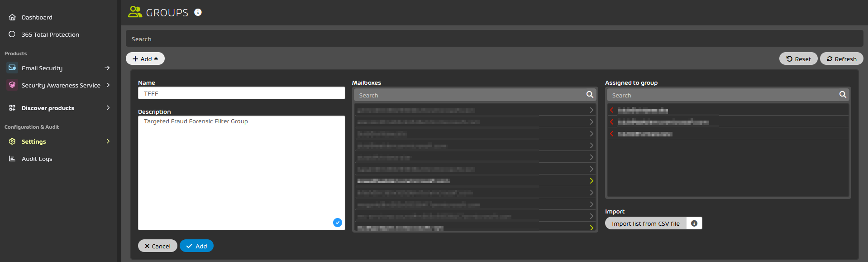Collapse the Add group dropdown button

pos(145,59)
